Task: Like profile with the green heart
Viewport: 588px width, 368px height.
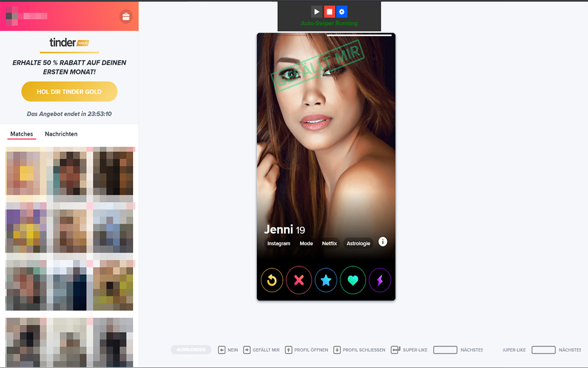Action: click(x=353, y=280)
